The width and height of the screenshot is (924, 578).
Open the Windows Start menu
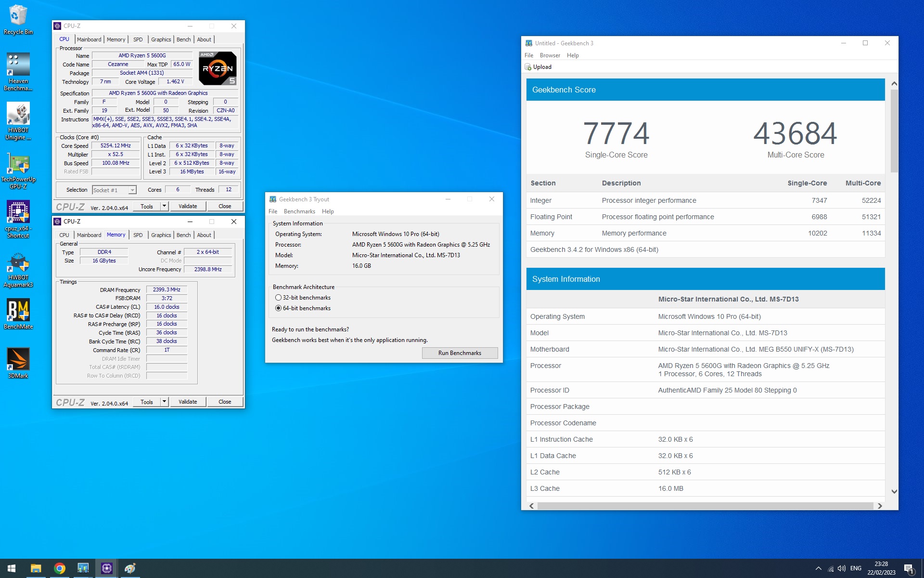pos(12,568)
